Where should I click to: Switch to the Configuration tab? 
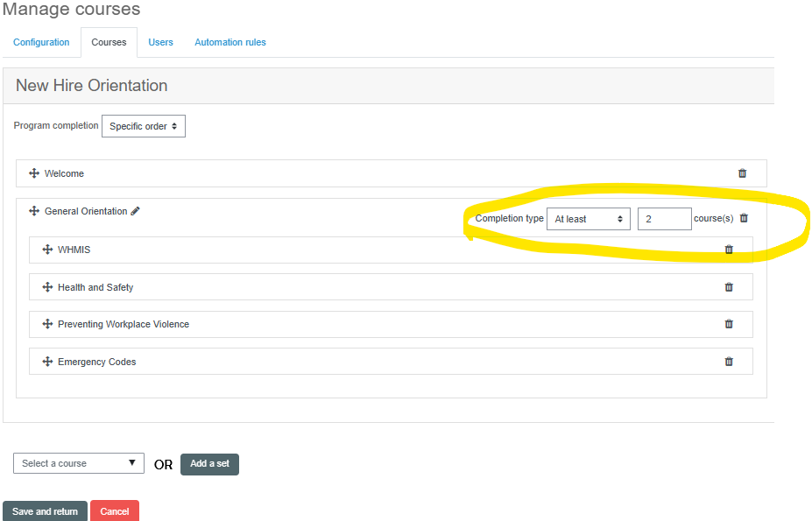pyautogui.click(x=41, y=42)
